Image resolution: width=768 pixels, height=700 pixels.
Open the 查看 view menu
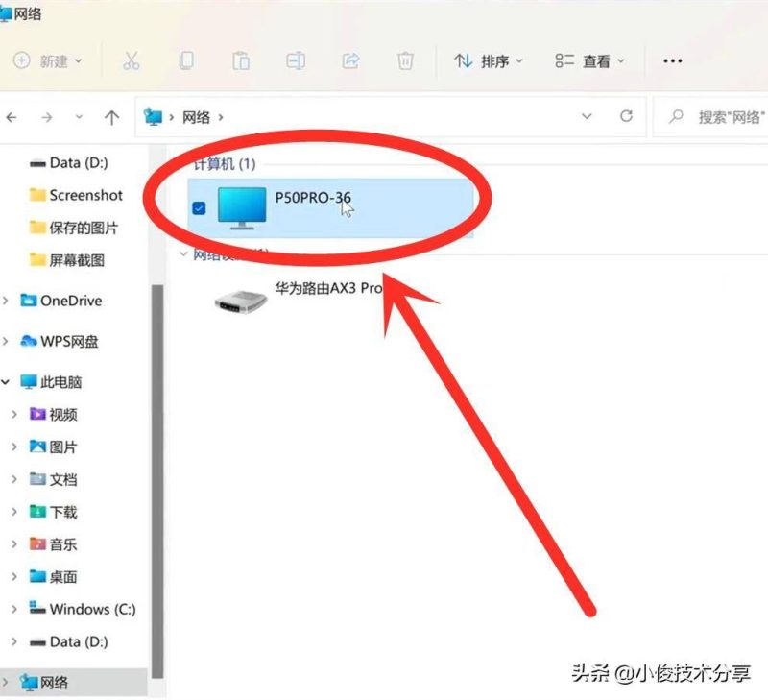tap(592, 60)
